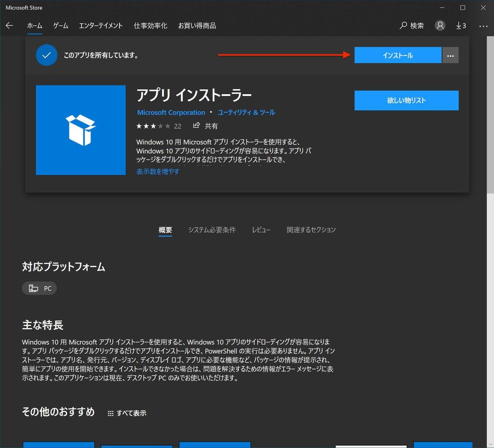Click the 対応プラットフォーム heading
The width and height of the screenshot is (494, 448).
point(63,267)
